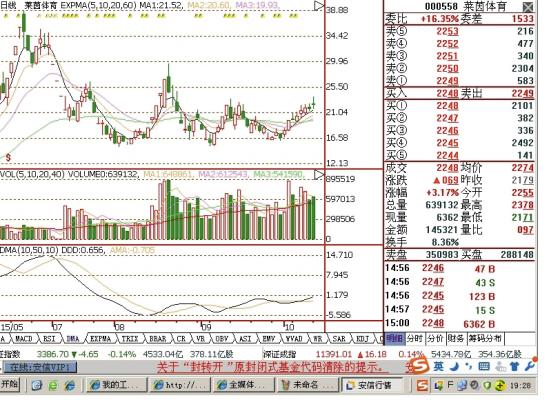Click the 卖② volume 2304
This screenshot has width=550, height=412.
522,68
